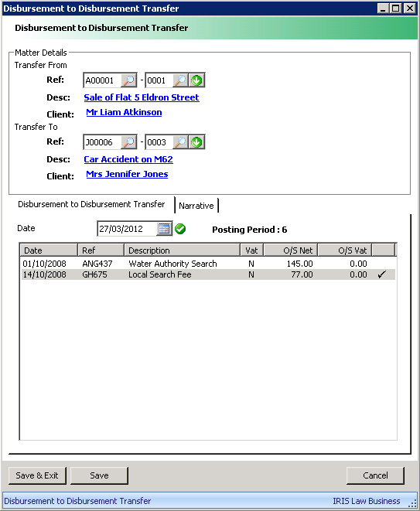Toggle the tick mark on Local Search Fee row
This screenshot has height=511, width=420.
click(x=381, y=274)
